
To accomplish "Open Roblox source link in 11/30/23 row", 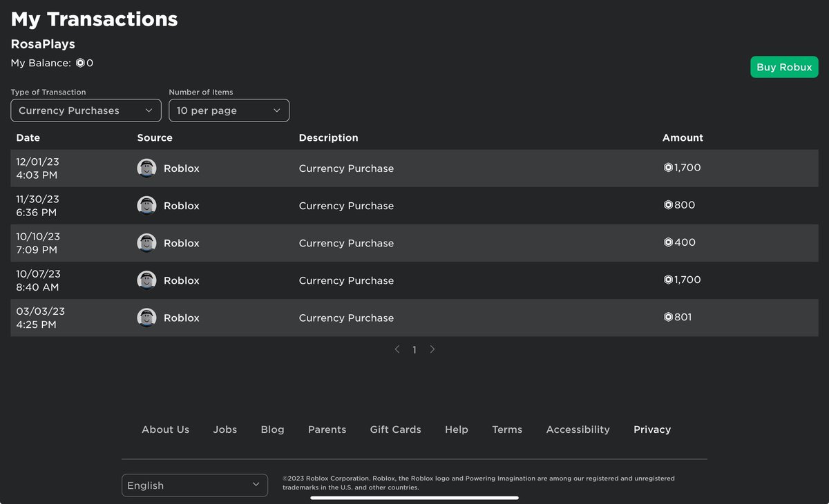I will pyautogui.click(x=182, y=206).
